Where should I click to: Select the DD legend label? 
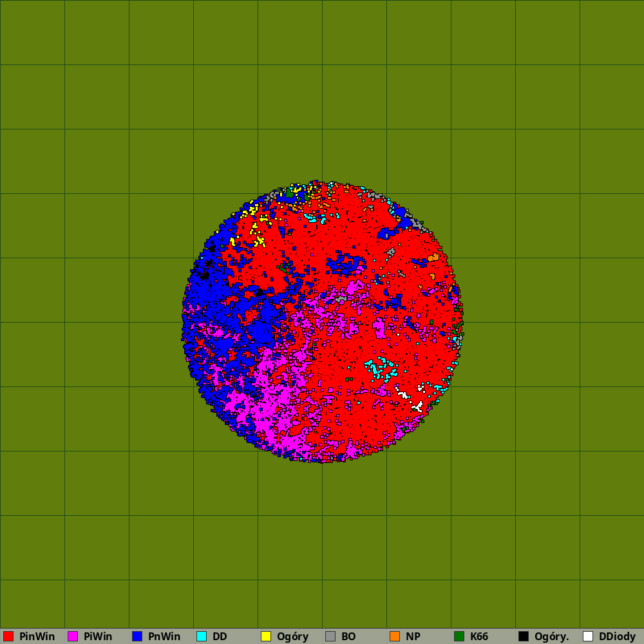[220, 636]
